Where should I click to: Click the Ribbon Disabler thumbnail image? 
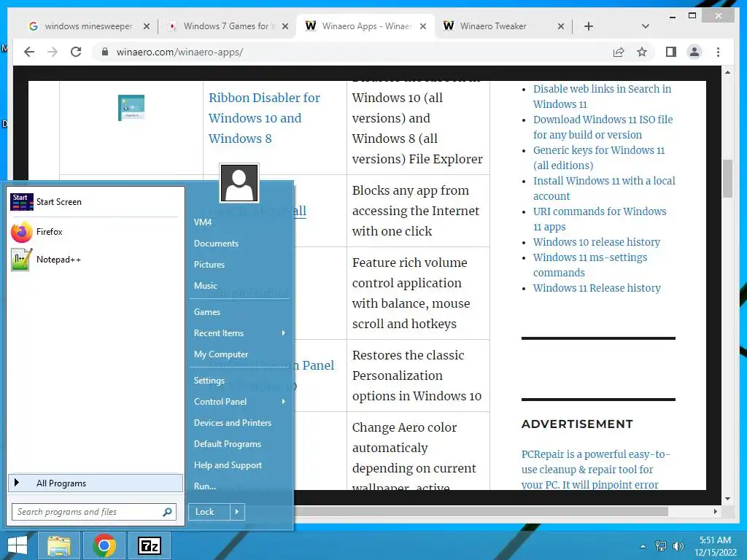(x=131, y=108)
